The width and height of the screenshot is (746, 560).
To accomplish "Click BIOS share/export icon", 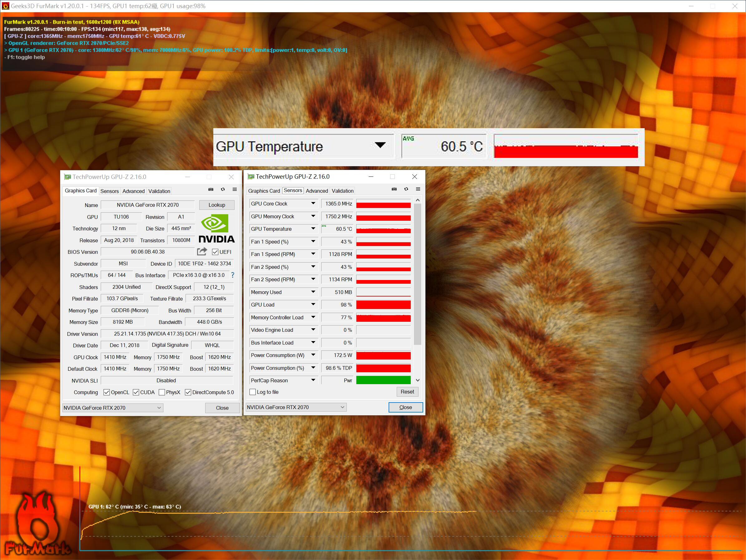I will [202, 252].
